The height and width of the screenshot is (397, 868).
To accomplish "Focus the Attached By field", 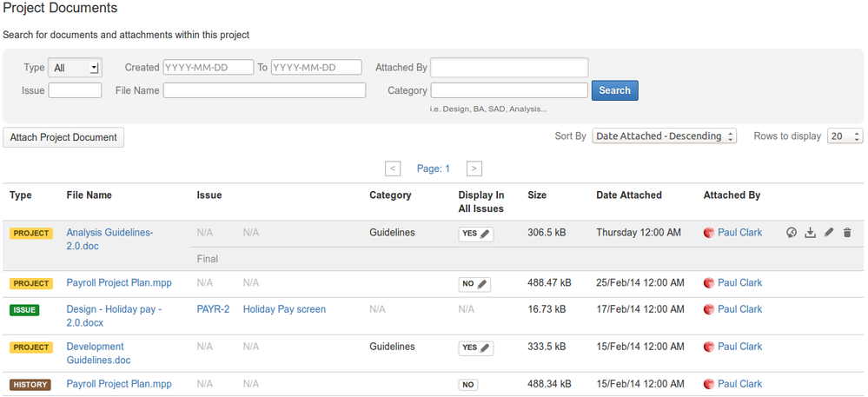I will [509, 68].
